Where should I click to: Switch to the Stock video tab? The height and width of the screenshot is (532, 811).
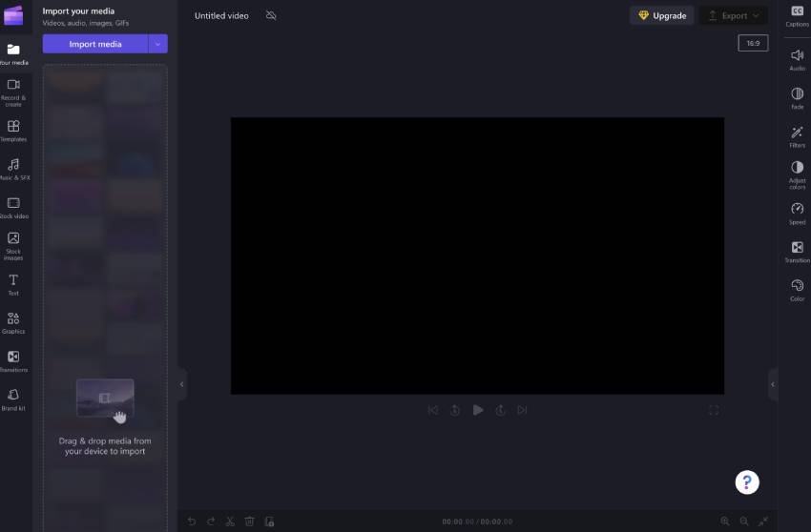[13, 207]
